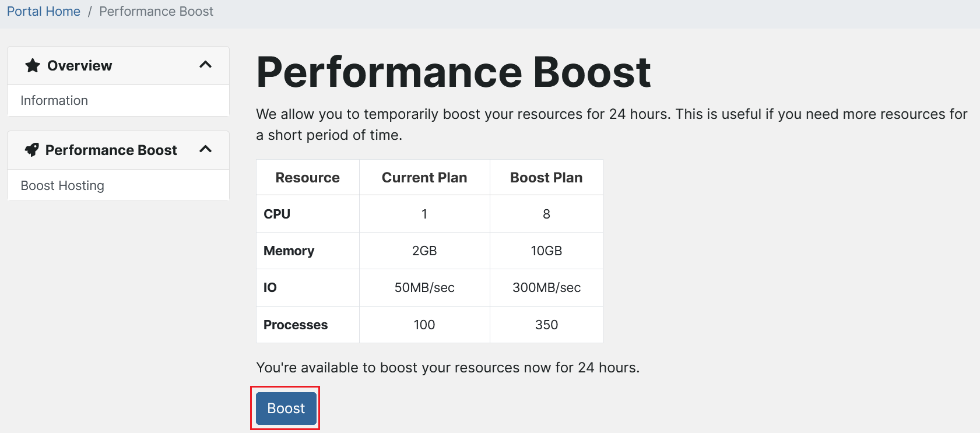Click the Performance Boost breadcrumb item
This screenshot has height=433, width=980.
pyautogui.click(x=156, y=11)
